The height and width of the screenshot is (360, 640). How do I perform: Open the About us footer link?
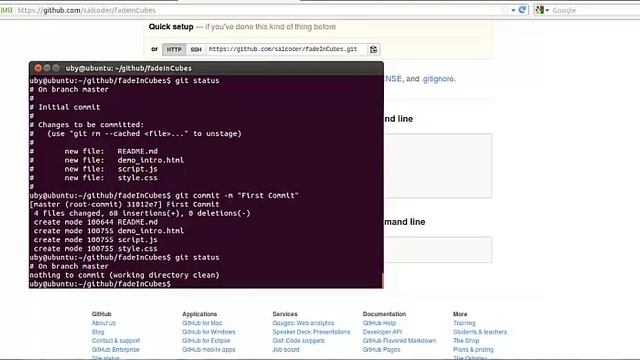point(104,323)
